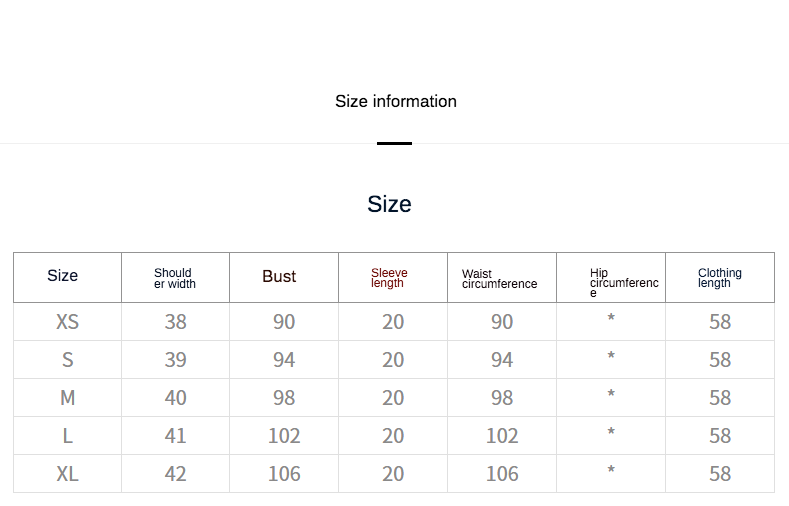Screen dimensions: 789x506
Task: Select the L size row label
Action: [x=67, y=436]
